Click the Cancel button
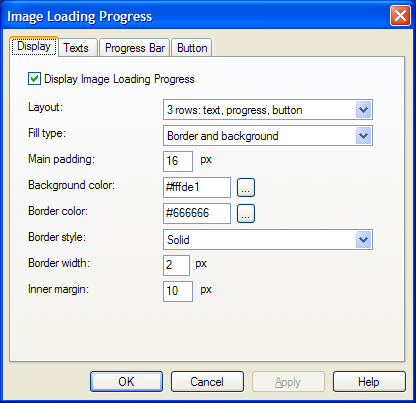 pos(207,381)
